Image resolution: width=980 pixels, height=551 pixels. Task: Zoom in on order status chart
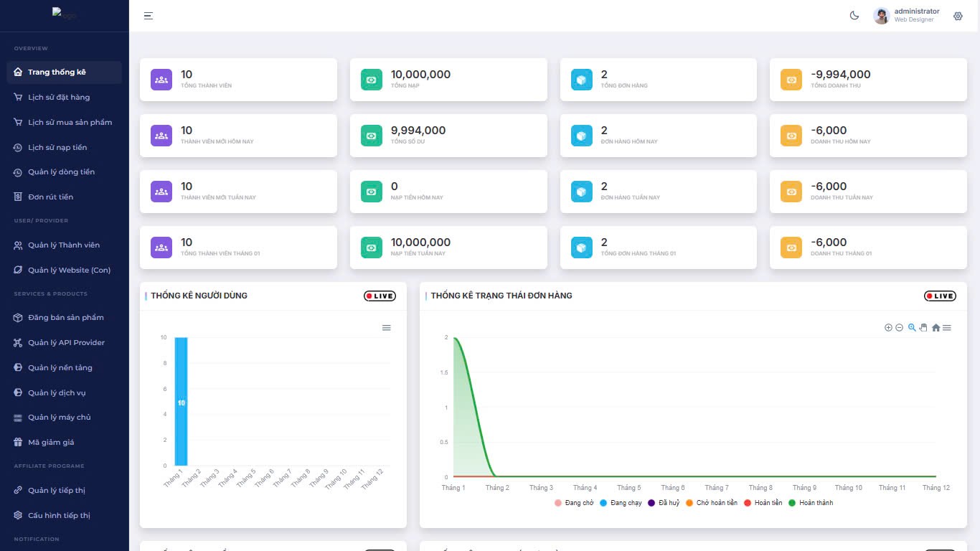tap(888, 328)
